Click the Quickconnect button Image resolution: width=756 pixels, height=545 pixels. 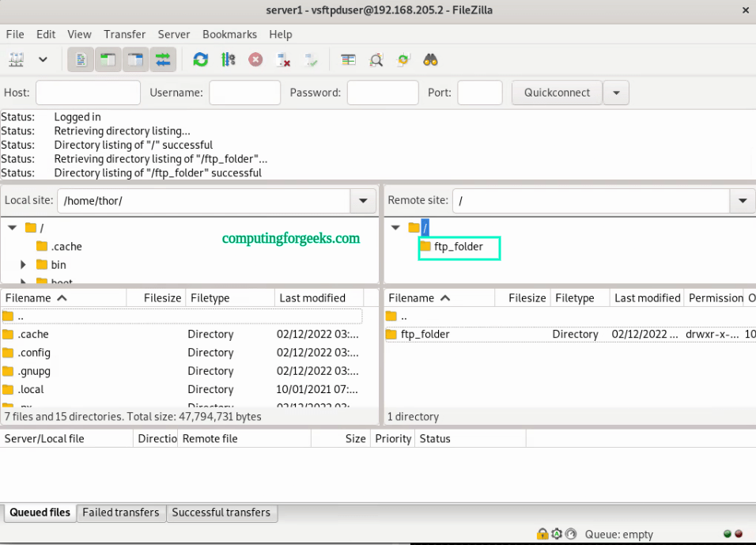click(x=556, y=92)
